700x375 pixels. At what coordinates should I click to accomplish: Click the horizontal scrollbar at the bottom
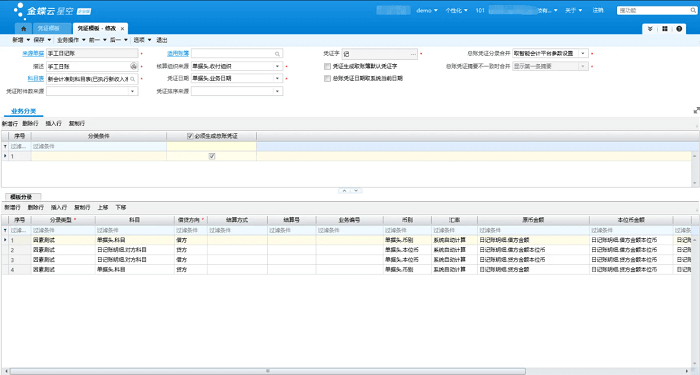pyautogui.click(x=268, y=371)
